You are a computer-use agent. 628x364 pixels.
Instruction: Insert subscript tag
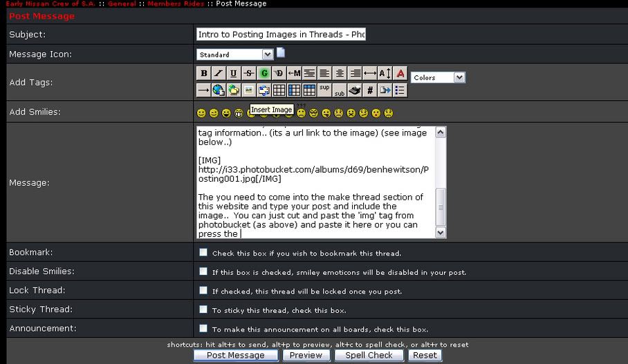[340, 90]
